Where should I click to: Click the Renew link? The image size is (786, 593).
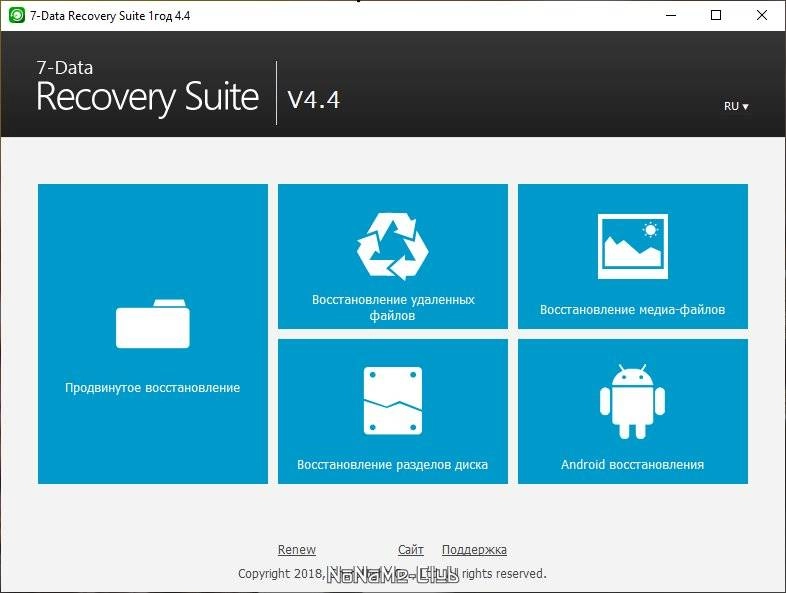pyautogui.click(x=297, y=549)
